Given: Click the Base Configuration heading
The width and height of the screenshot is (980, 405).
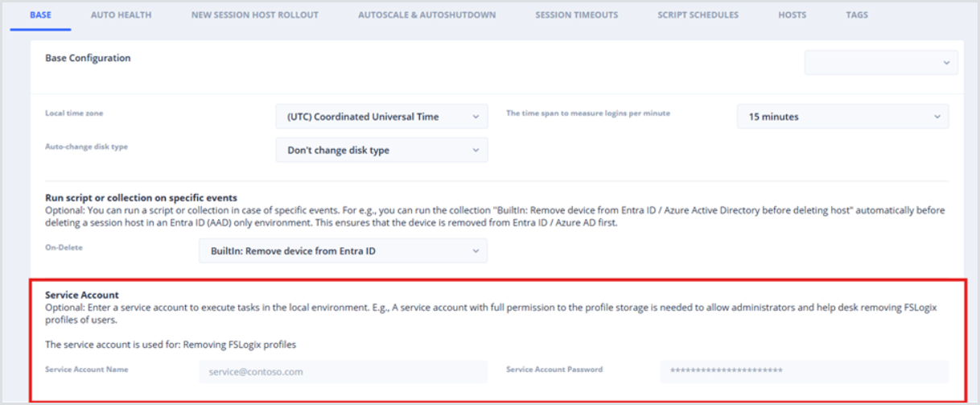Looking at the screenshot, I should pyautogui.click(x=88, y=58).
